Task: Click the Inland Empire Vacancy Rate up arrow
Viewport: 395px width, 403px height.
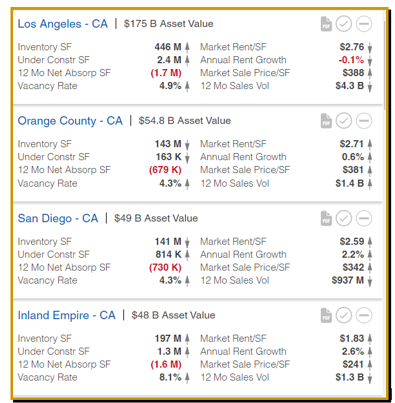Action: tap(187, 378)
